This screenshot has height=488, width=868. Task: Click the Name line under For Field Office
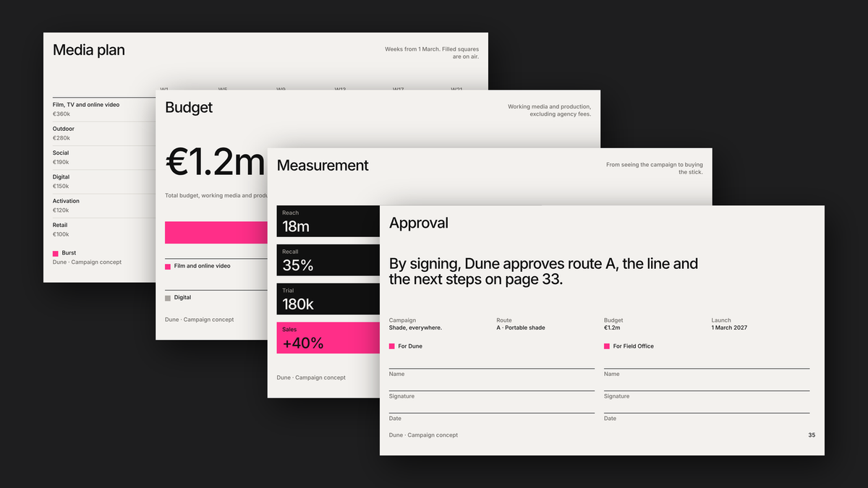coord(707,369)
